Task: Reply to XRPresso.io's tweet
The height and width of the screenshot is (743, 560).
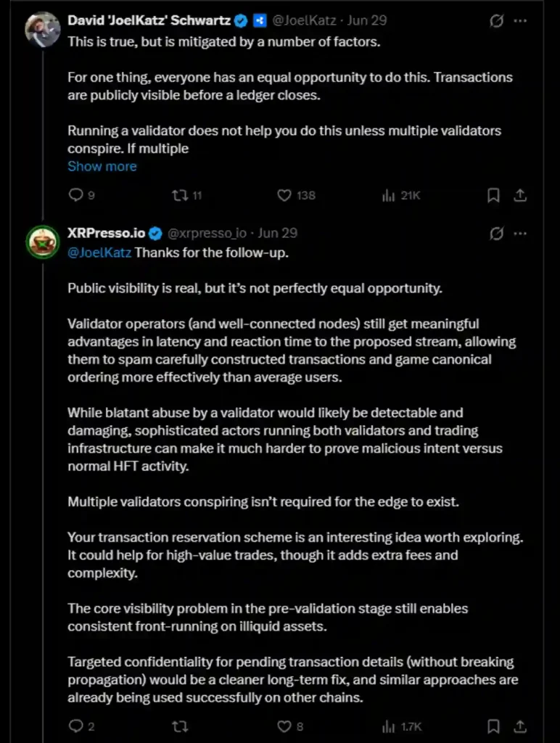Action: (81, 726)
